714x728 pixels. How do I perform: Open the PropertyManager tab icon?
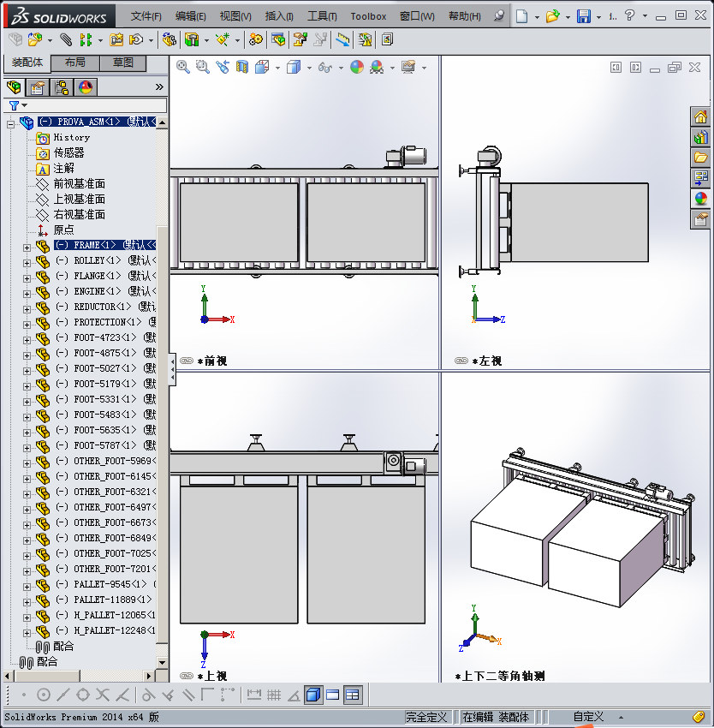pyautogui.click(x=37, y=87)
